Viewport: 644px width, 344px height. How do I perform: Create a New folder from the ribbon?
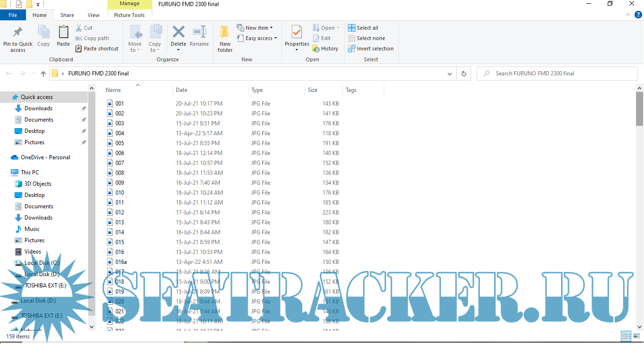click(x=225, y=33)
